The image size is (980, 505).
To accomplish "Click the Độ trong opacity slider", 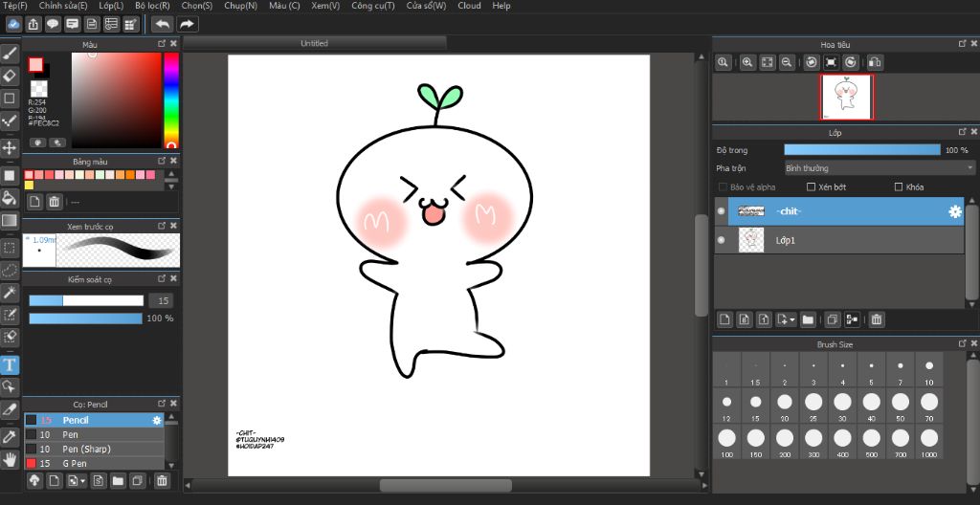I will pos(862,150).
